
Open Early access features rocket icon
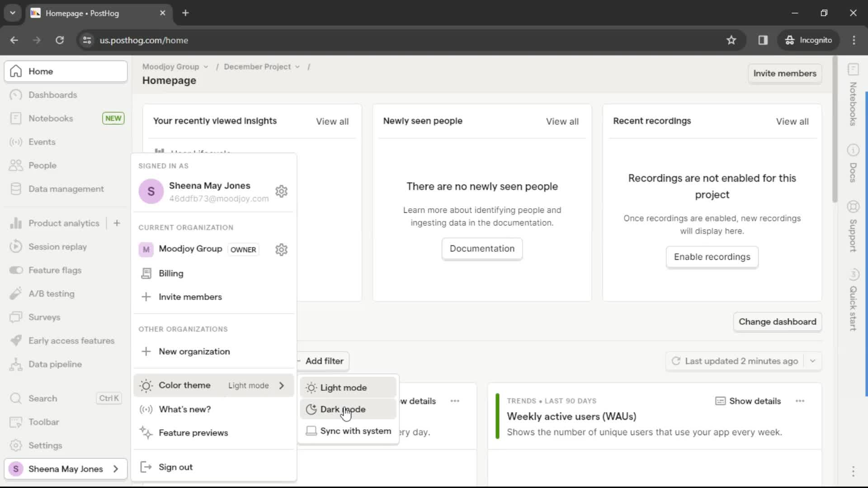(16, 341)
